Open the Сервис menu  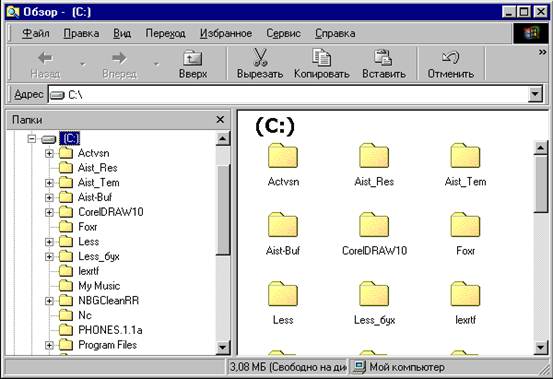pos(283,33)
